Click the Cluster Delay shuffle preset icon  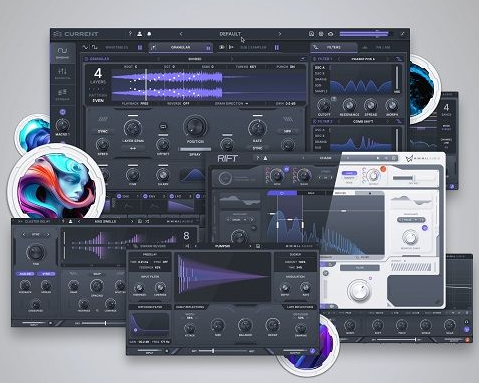[147, 221]
